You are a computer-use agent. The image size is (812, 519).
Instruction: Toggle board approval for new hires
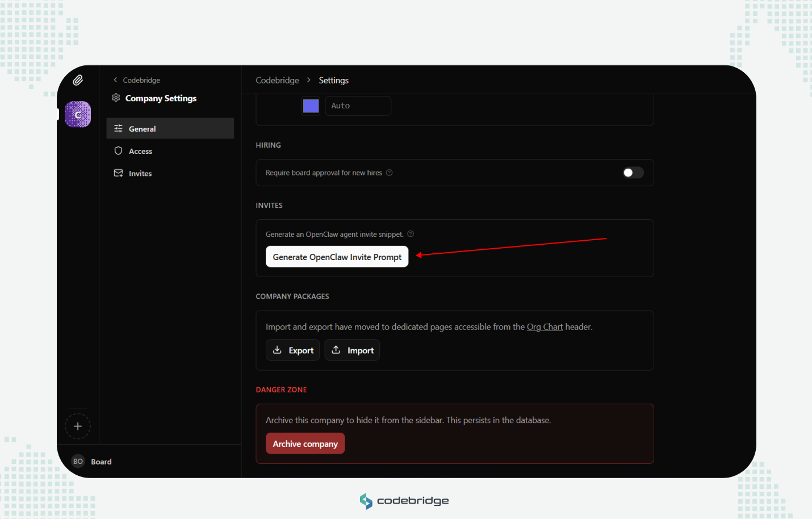(633, 173)
